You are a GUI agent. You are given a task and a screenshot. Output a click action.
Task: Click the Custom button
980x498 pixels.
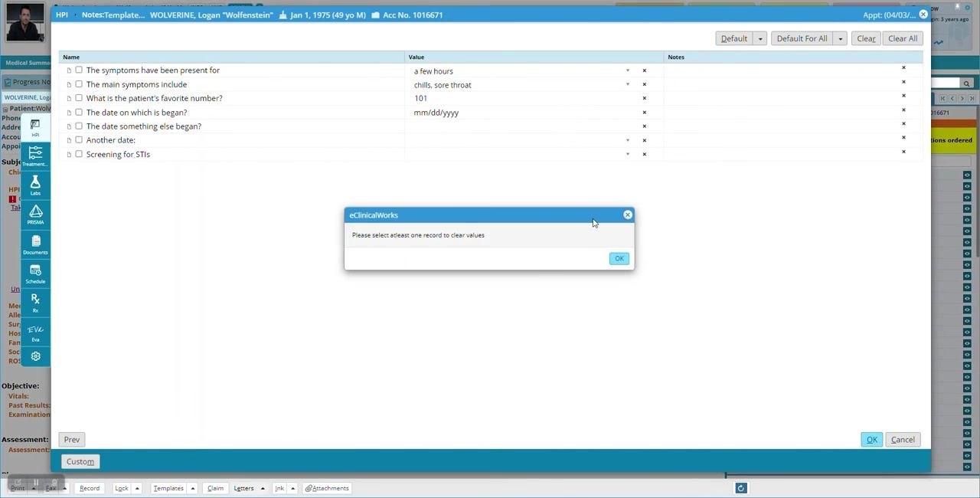point(80,461)
